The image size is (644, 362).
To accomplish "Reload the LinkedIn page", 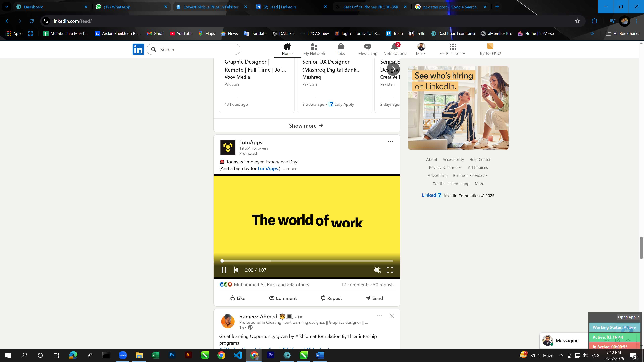I will click(x=32, y=21).
